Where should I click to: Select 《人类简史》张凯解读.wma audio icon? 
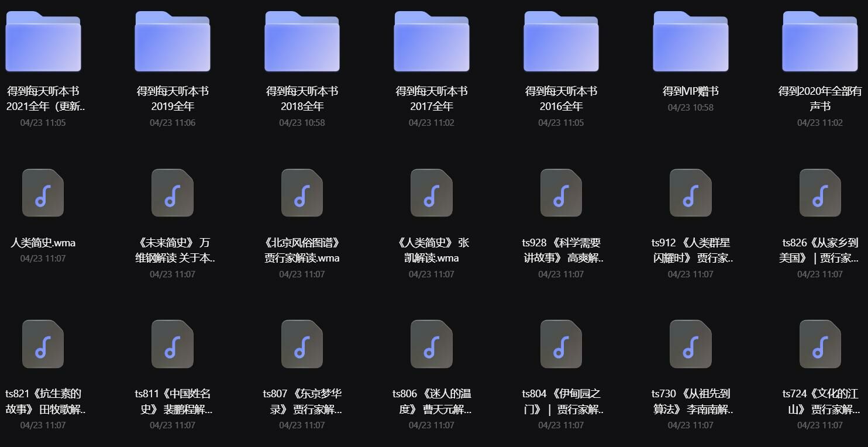coord(432,193)
